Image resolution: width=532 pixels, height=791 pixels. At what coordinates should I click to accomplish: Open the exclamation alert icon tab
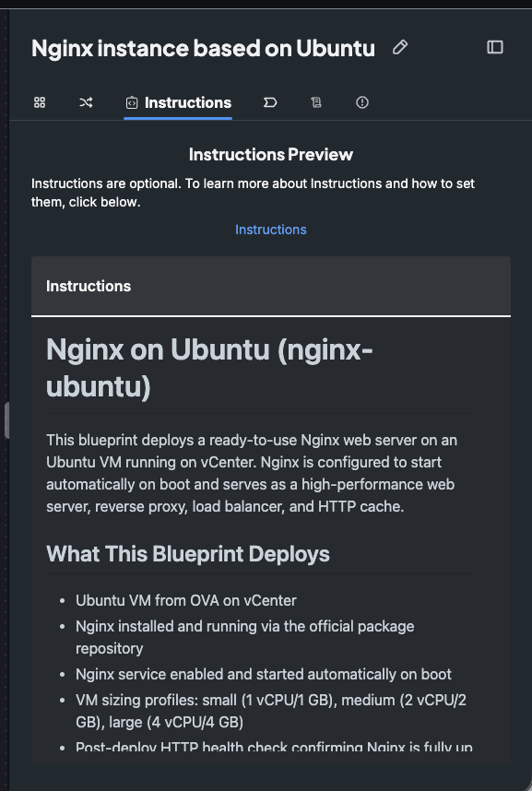[362, 102]
